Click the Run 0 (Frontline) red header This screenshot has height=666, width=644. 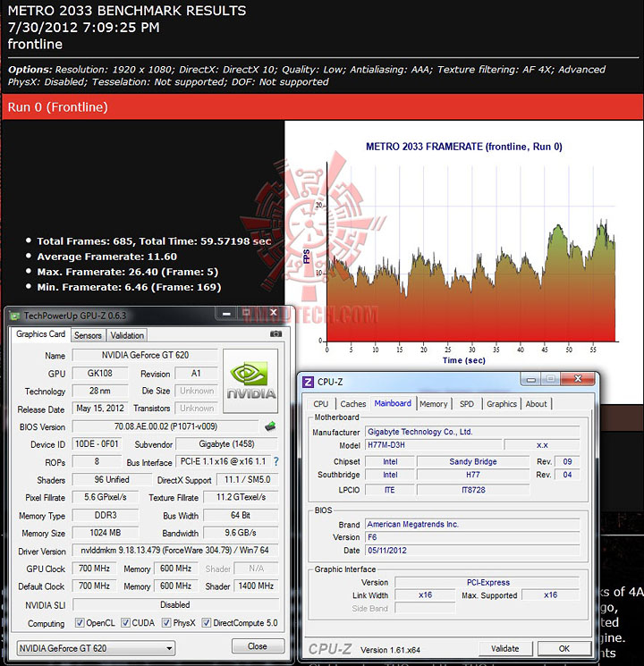[322, 107]
